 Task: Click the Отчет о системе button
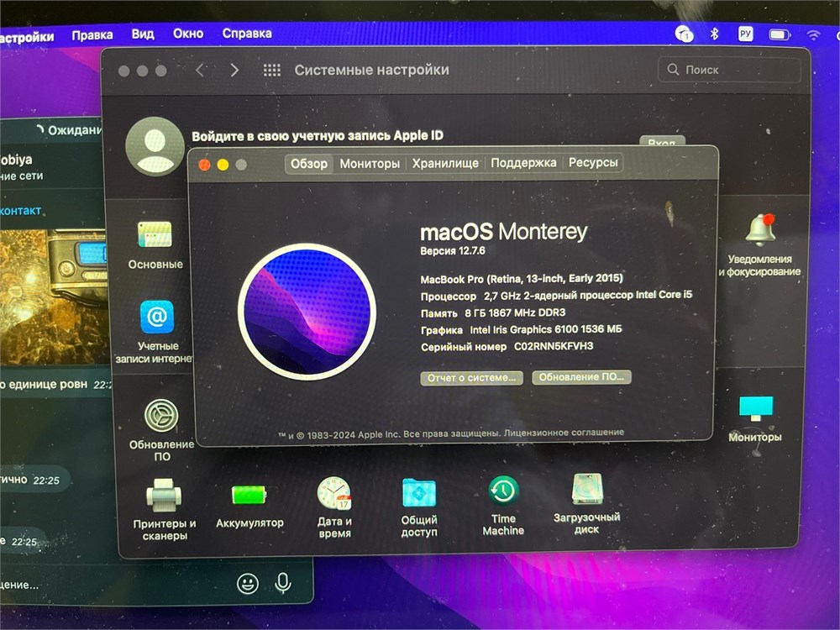click(471, 378)
